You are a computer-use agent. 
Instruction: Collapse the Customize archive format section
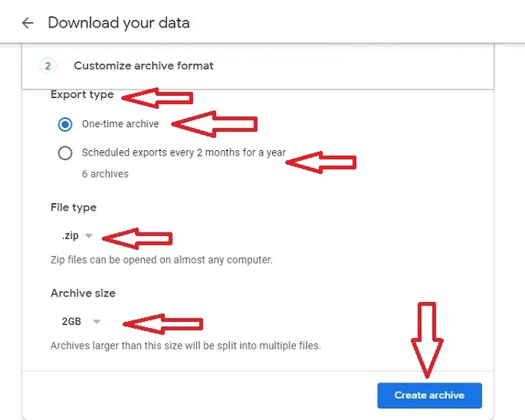[143, 66]
